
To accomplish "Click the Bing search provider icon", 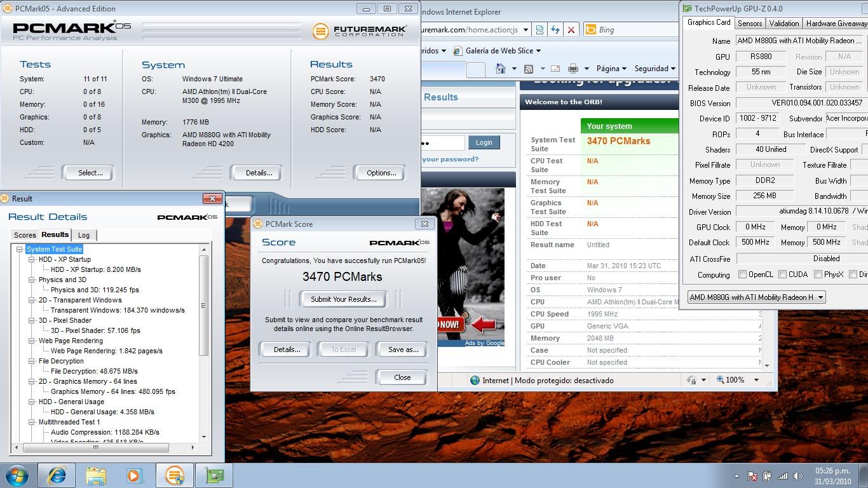I will pyautogui.click(x=590, y=30).
